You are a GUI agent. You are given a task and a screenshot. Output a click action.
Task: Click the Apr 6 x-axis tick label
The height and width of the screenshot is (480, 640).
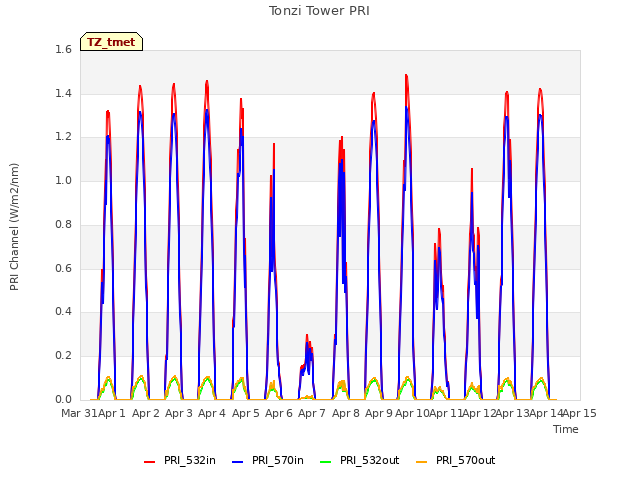pyautogui.click(x=279, y=413)
